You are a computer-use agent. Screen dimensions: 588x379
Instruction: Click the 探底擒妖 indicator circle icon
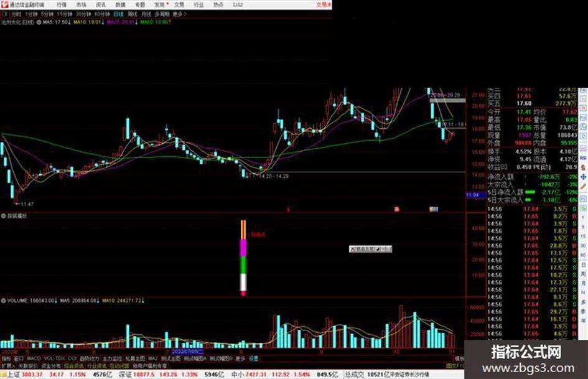[x=3, y=216]
